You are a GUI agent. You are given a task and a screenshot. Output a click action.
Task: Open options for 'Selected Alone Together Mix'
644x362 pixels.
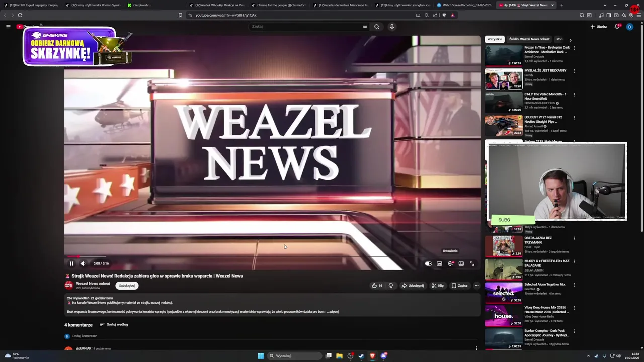[x=574, y=285]
